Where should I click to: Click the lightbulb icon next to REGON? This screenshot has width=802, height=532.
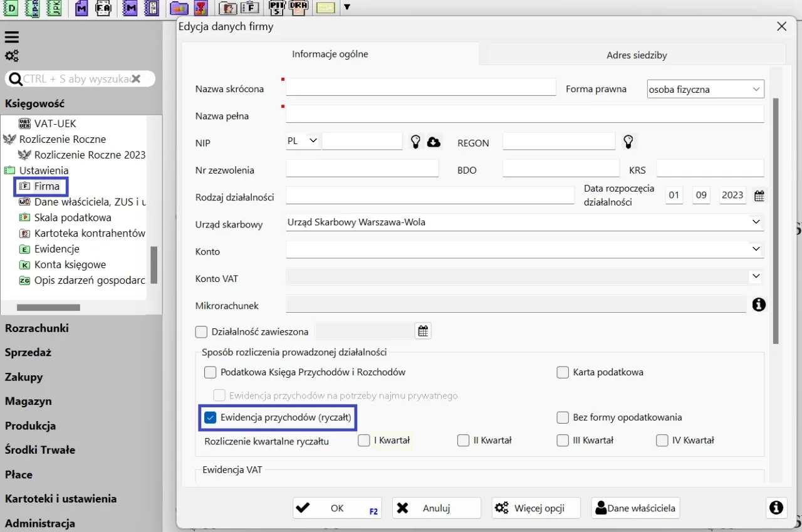click(628, 142)
